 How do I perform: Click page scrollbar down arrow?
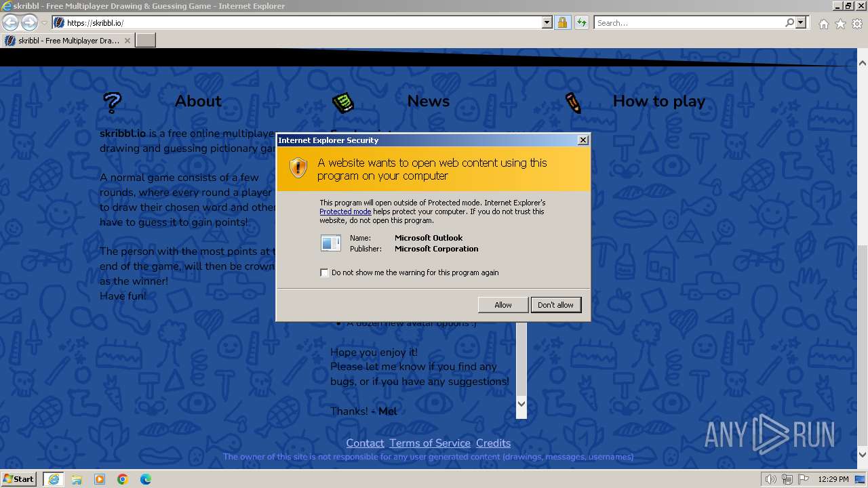click(862, 455)
